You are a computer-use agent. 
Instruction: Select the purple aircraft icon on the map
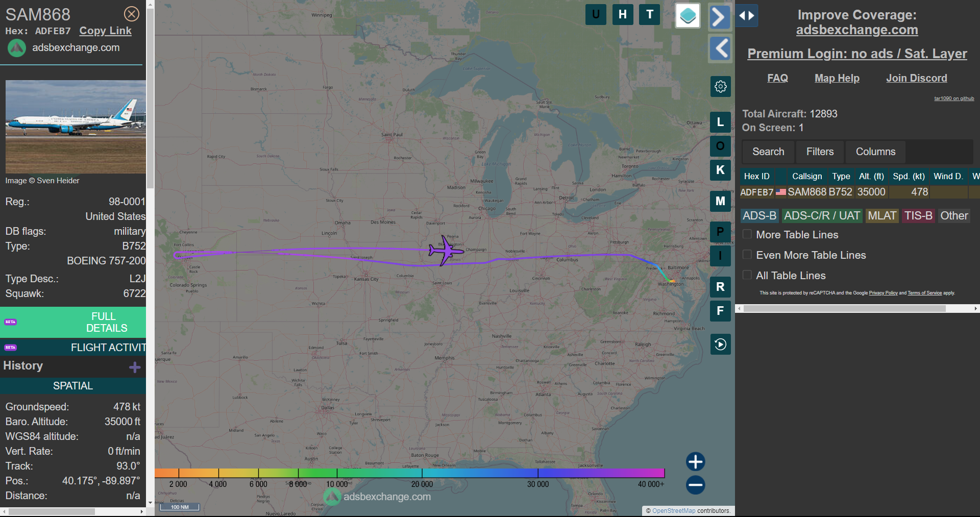pos(446,250)
